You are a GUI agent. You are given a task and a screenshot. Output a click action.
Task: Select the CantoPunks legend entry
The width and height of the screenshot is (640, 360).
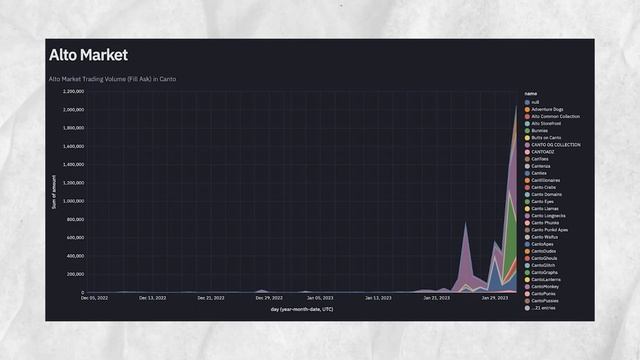pyautogui.click(x=540, y=294)
